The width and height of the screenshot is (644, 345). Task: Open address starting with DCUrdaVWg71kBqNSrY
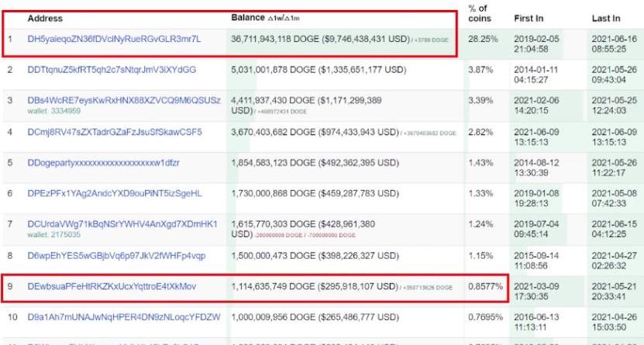122,224
